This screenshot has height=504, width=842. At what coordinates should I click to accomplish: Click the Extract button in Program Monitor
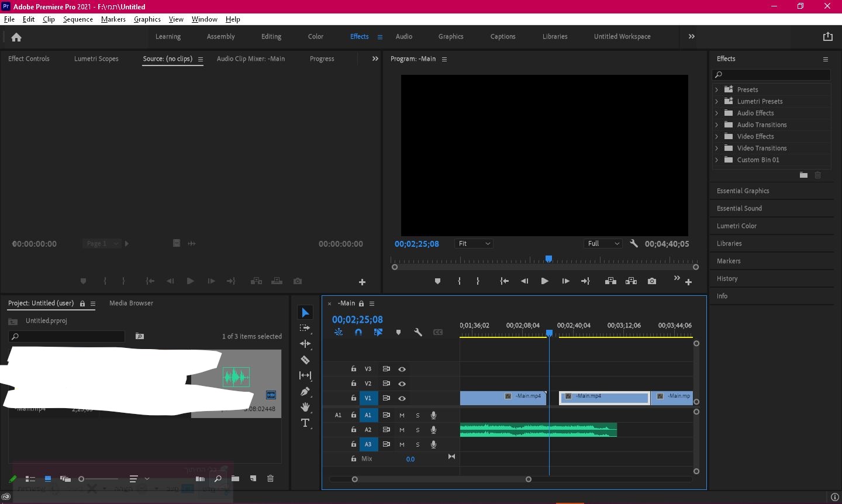(631, 281)
